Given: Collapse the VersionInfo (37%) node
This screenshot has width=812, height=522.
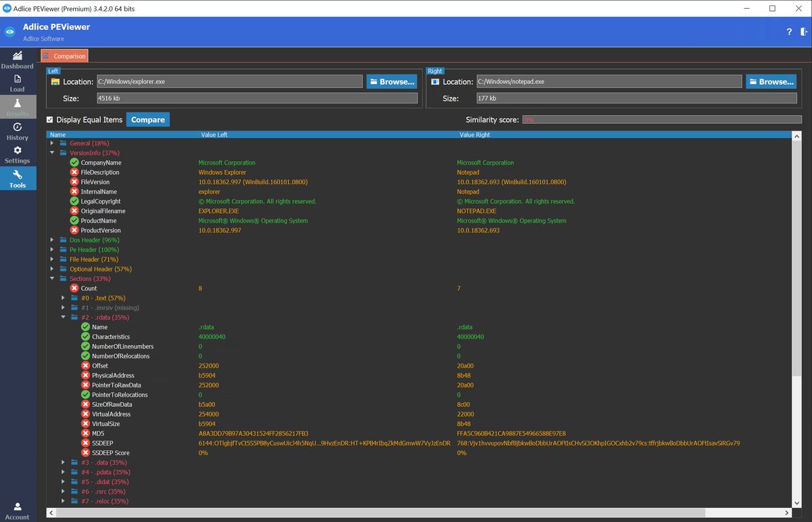Looking at the screenshot, I should coord(53,153).
